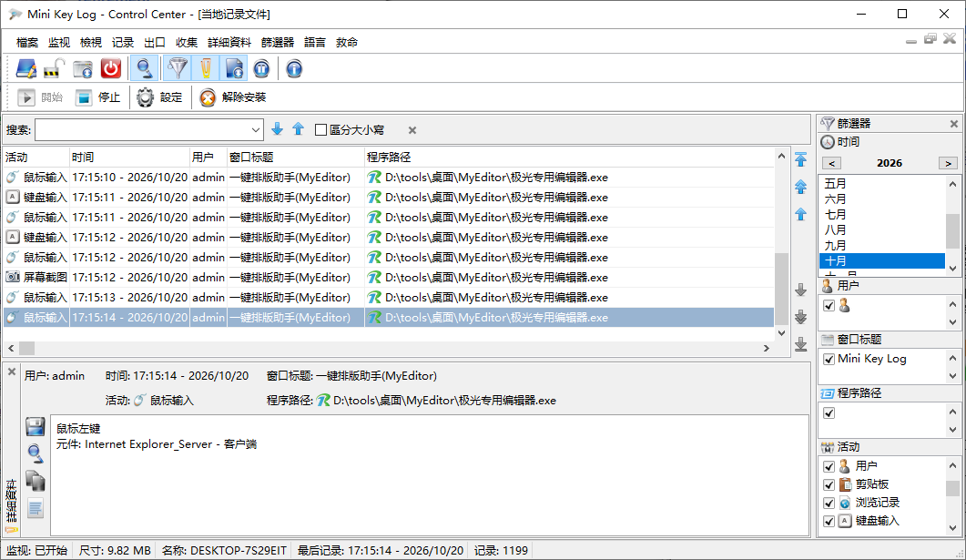
Task: Uncheck the user checkbox in 用户 filter
Action: 829,306
